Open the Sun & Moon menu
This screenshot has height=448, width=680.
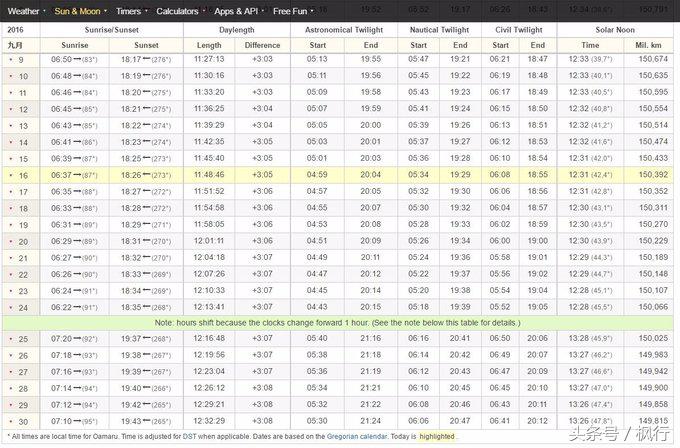point(77,11)
